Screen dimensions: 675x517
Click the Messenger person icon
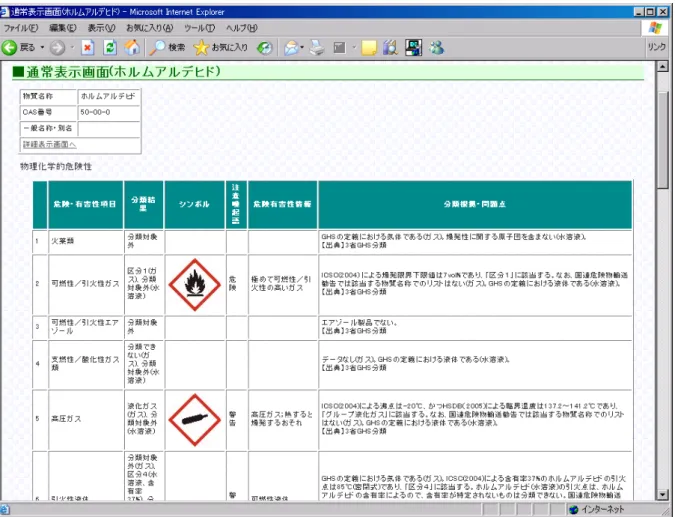coord(437,47)
